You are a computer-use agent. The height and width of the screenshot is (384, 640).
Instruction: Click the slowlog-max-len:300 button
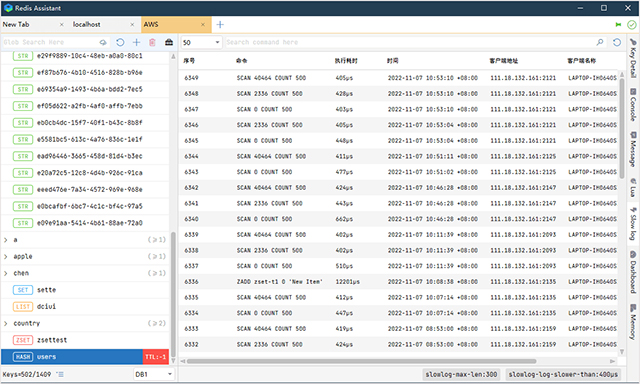coord(461,374)
